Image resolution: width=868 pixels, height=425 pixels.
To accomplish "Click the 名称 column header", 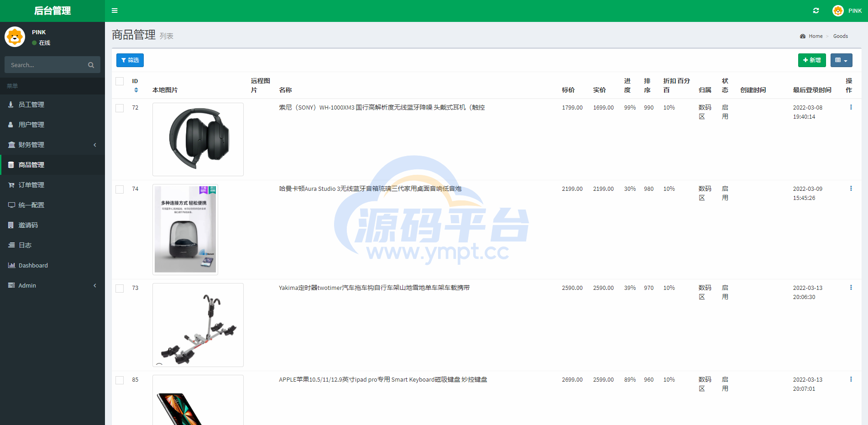I will 285,90.
